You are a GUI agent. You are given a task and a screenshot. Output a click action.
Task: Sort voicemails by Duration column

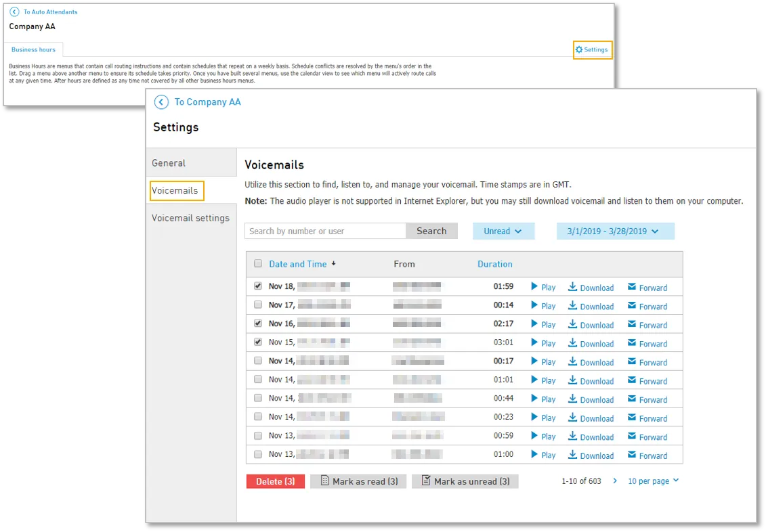(495, 264)
